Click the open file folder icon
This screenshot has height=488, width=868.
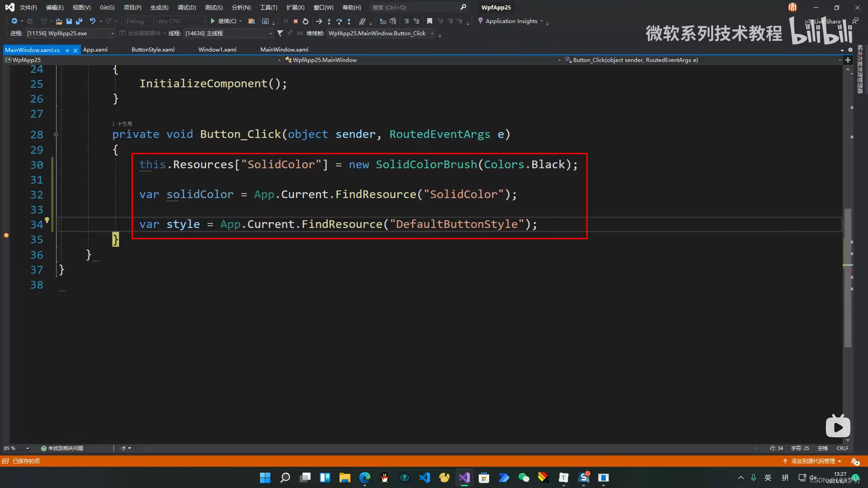coord(59,21)
